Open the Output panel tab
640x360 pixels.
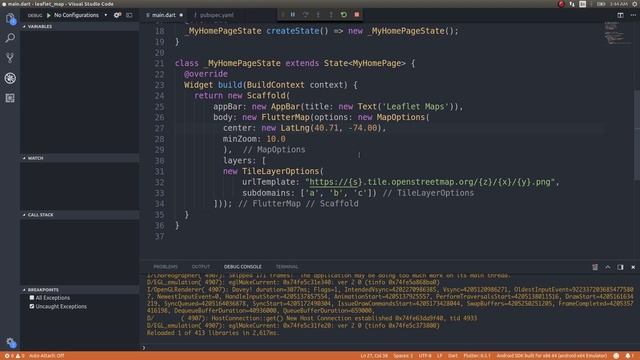201,267
